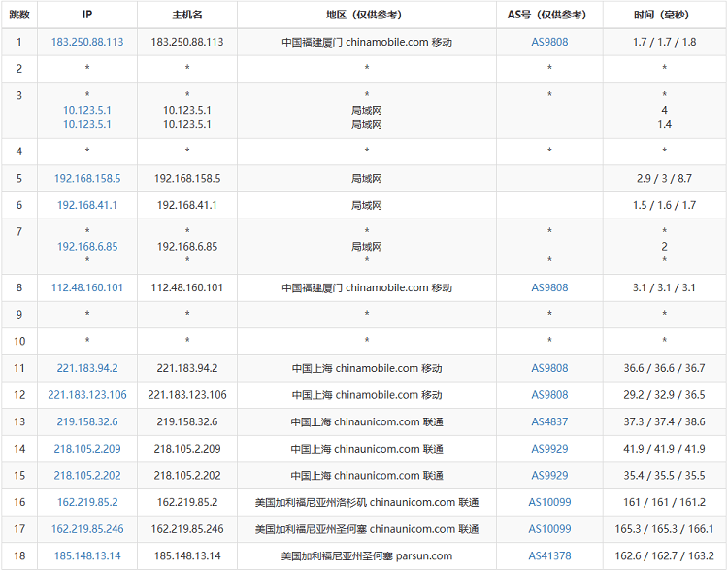Select time cell 165.3 / 165.3 / 166.1

(x=664, y=529)
